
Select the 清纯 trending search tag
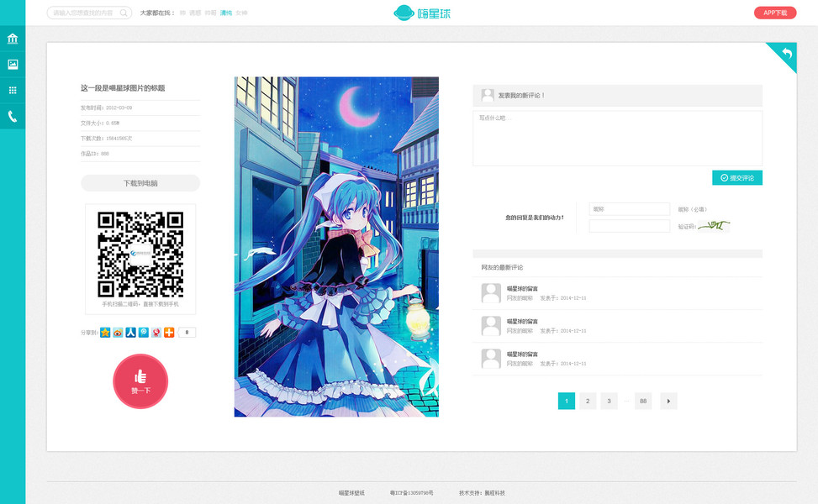pyautogui.click(x=226, y=13)
